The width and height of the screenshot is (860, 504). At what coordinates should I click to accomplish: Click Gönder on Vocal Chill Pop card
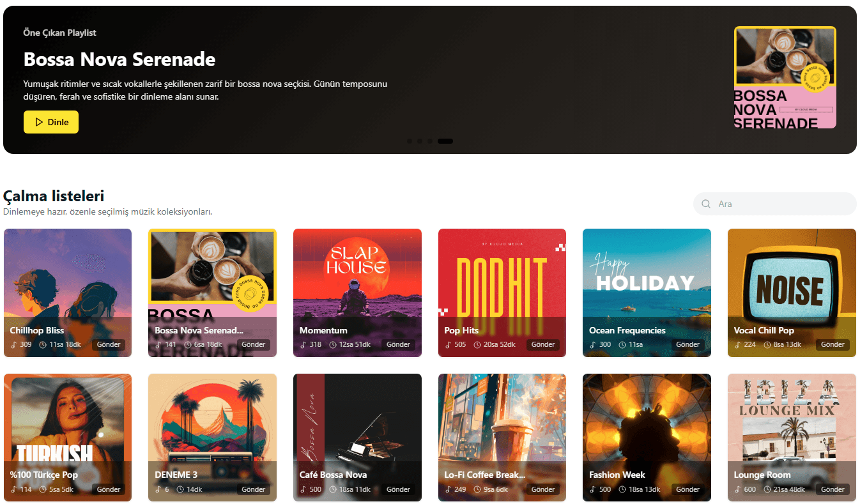pyautogui.click(x=833, y=344)
